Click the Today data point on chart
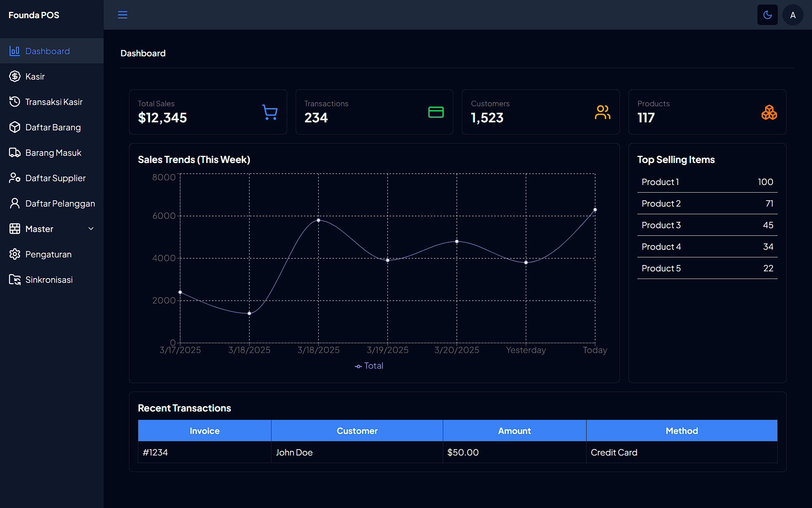Image resolution: width=812 pixels, height=508 pixels. (595, 210)
